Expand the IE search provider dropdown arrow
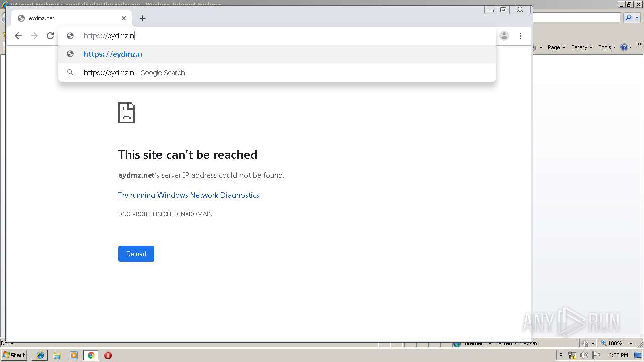This screenshot has height=362, width=644. click(x=636, y=18)
